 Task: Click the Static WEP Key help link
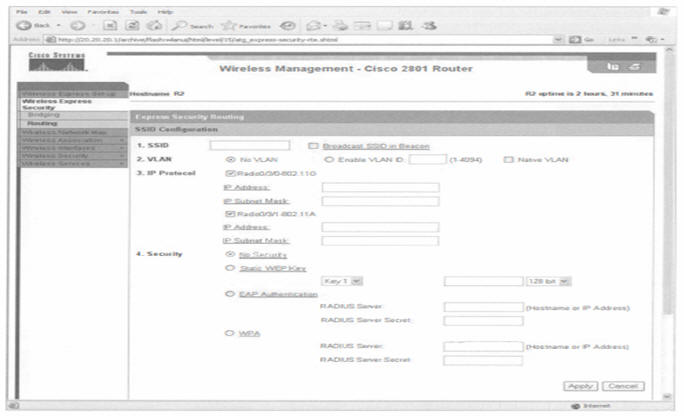[x=273, y=268]
